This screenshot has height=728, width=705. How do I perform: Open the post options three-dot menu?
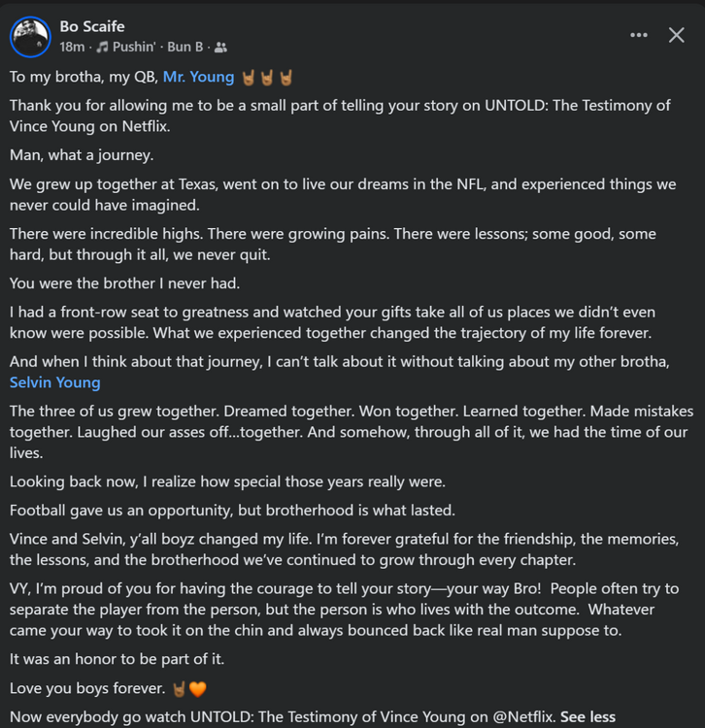(639, 35)
